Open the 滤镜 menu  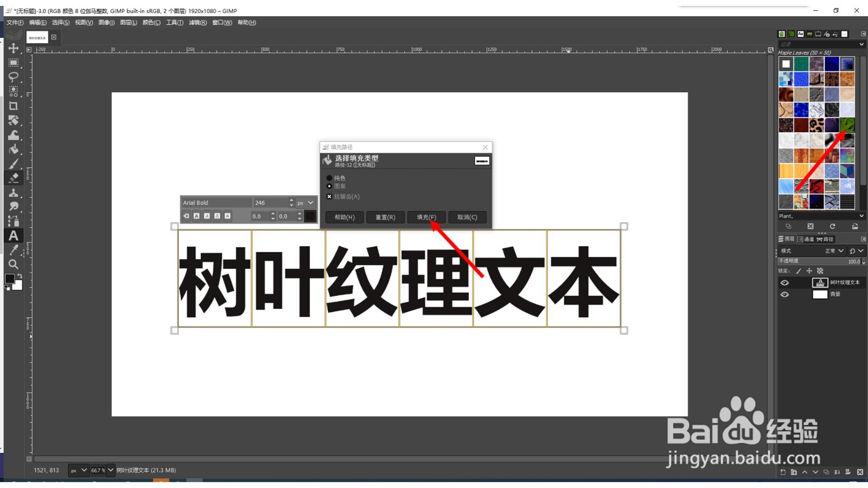click(197, 22)
